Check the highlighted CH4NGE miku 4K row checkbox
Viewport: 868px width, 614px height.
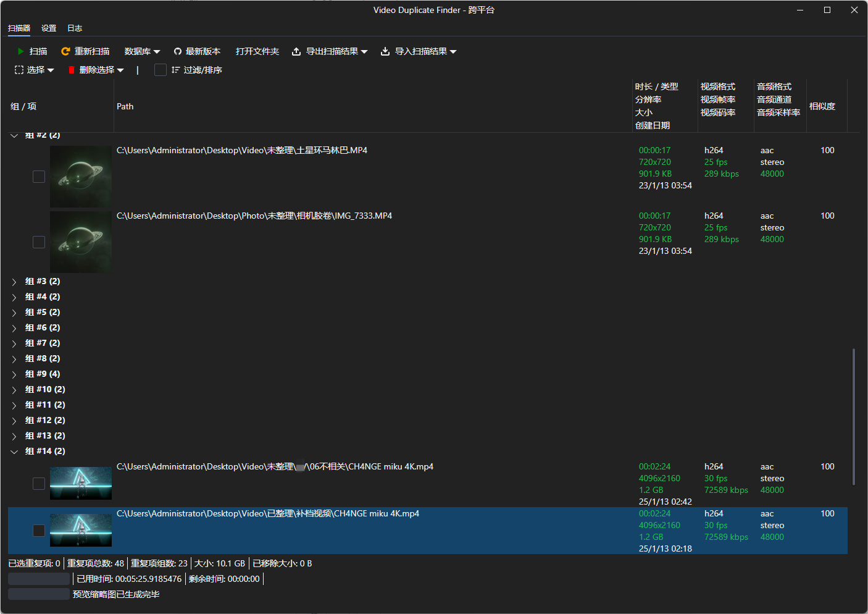(39, 531)
